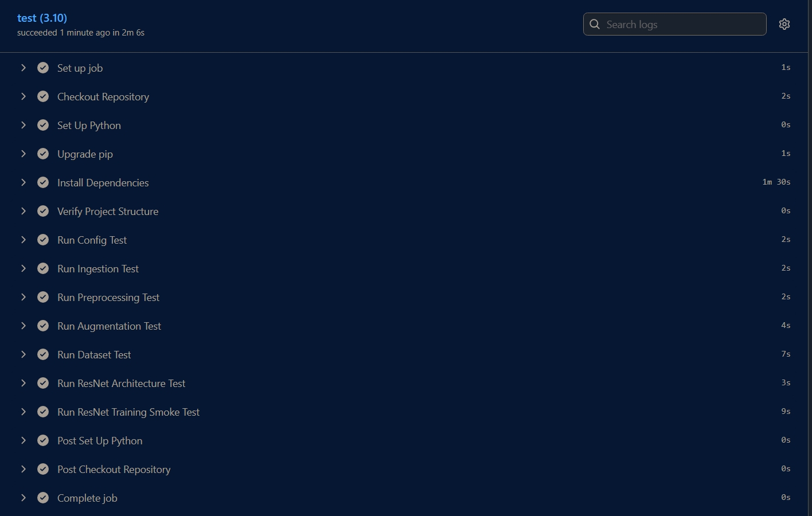Select the Verify Project Structure step label

coord(108,212)
